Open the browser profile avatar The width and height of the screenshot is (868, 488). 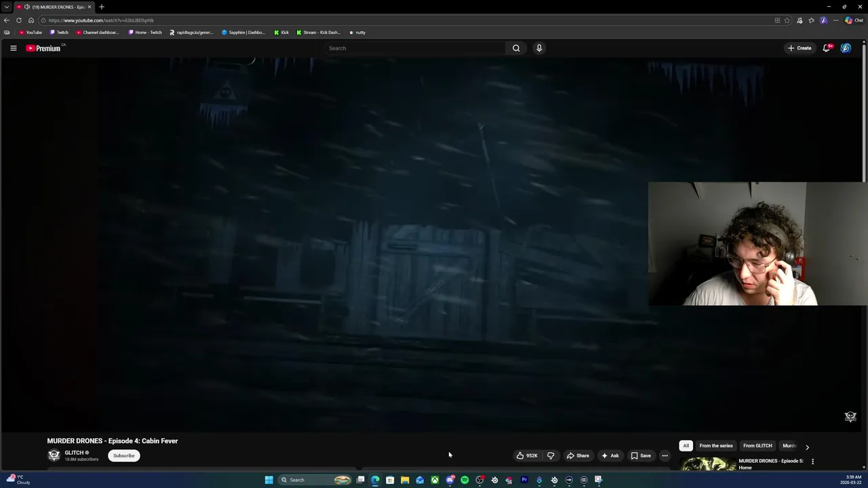tap(823, 20)
